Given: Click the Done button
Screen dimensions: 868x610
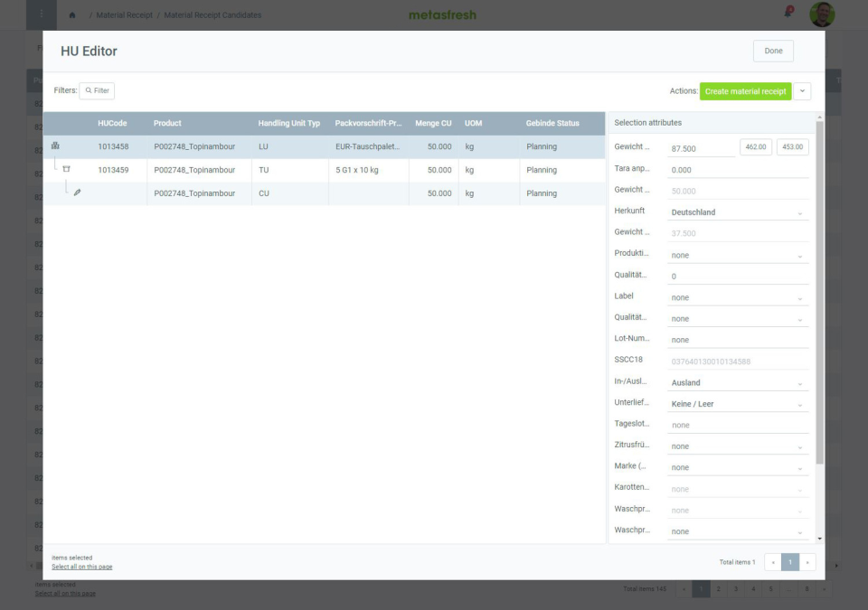Looking at the screenshot, I should pyautogui.click(x=773, y=51).
